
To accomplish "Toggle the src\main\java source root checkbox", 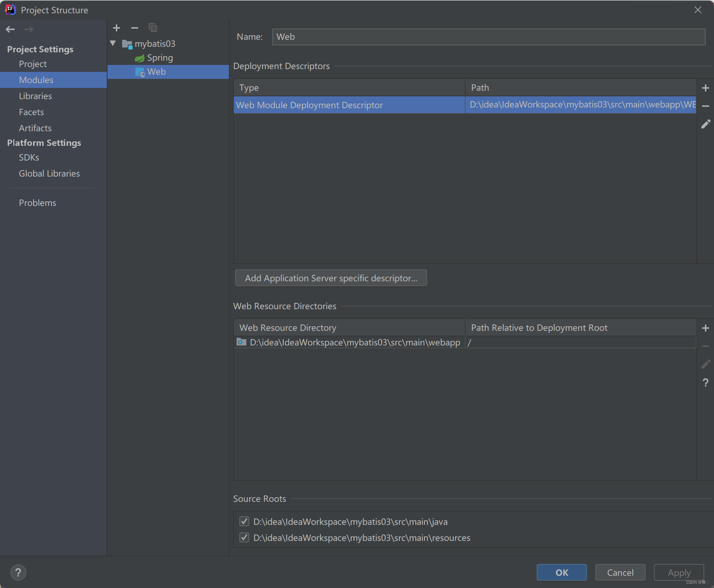I will (x=244, y=521).
